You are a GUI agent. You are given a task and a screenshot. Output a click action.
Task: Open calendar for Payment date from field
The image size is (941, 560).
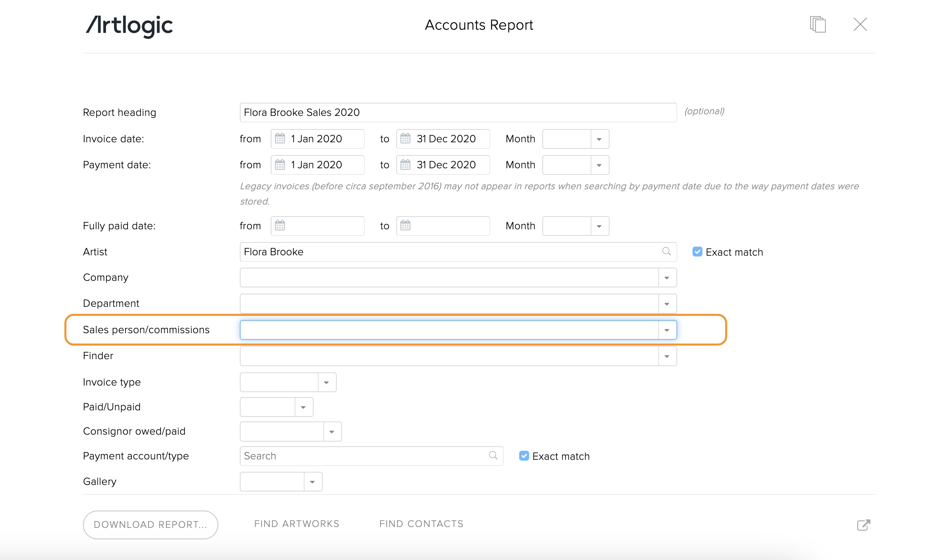280,165
